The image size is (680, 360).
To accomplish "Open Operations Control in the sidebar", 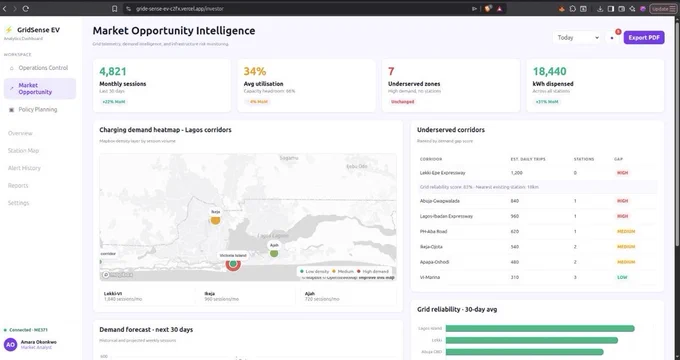I will coord(40,68).
